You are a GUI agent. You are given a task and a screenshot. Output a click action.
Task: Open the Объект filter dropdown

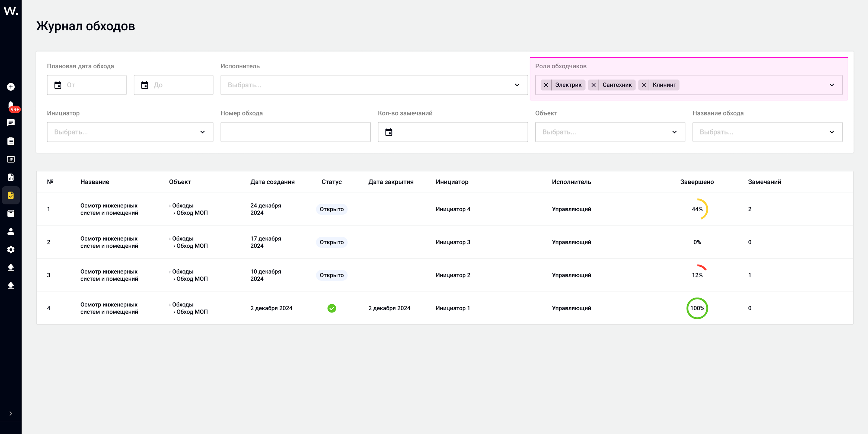(610, 132)
